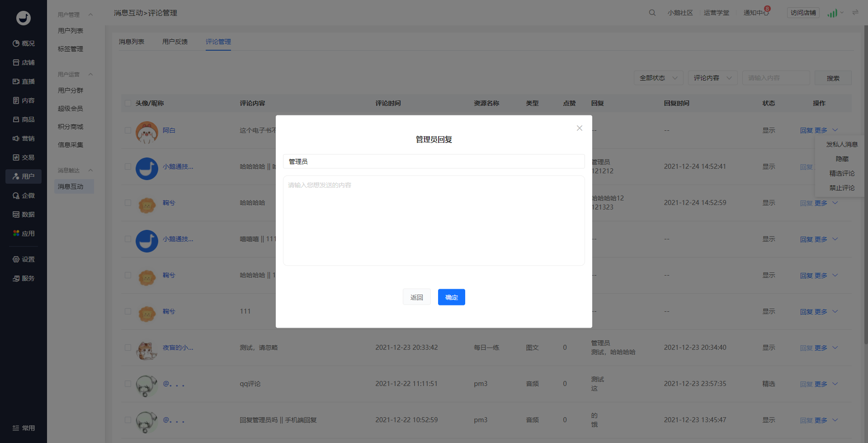
Task: Open 营销 marketing section
Action: 24,138
